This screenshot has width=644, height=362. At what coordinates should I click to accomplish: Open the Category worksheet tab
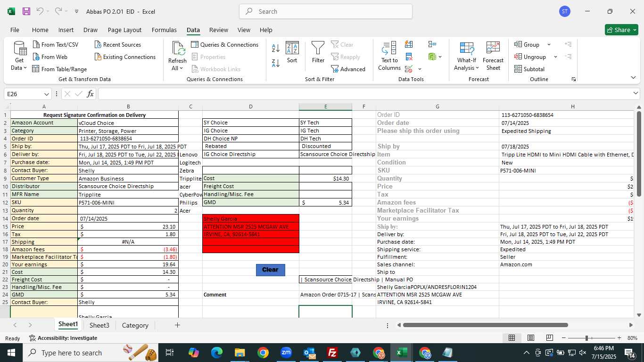[x=135, y=325]
